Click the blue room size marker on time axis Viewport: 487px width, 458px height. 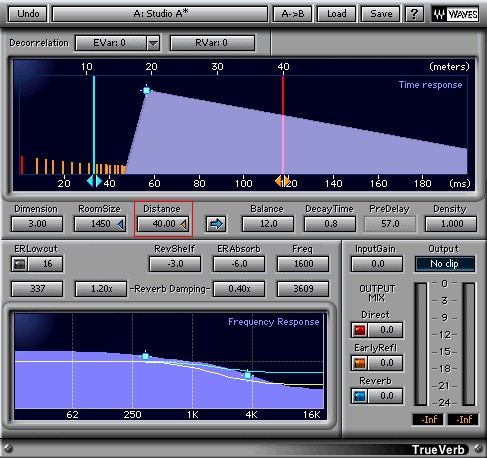[94, 181]
